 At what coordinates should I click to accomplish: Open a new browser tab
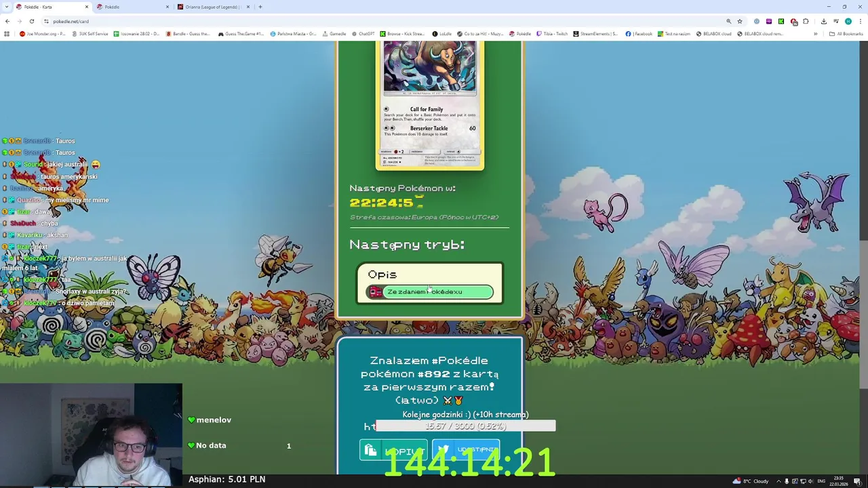(x=260, y=7)
